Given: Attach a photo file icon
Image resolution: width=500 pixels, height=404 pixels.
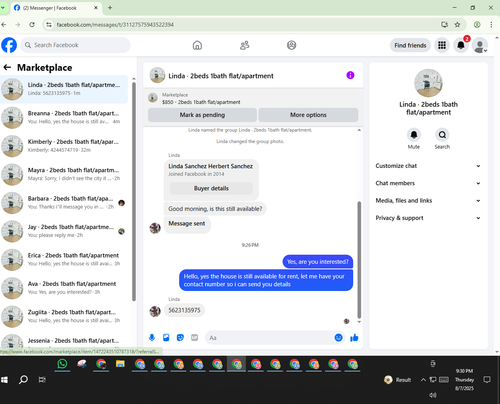Looking at the screenshot, I should tap(166, 338).
